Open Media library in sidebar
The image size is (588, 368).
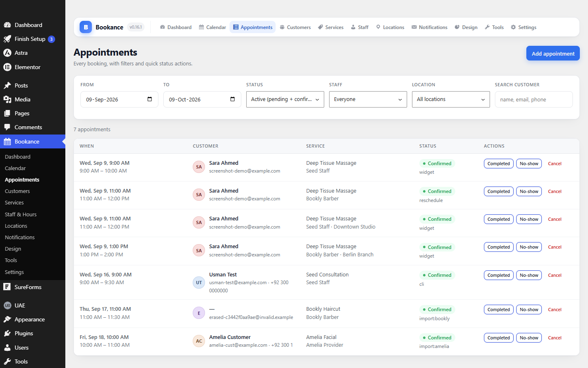pos(33,99)
